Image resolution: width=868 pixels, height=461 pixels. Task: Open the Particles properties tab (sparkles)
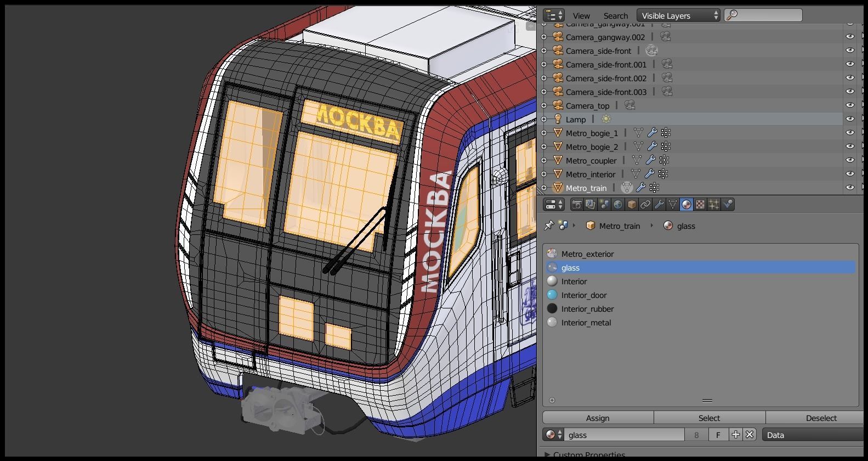coord(714,205)
